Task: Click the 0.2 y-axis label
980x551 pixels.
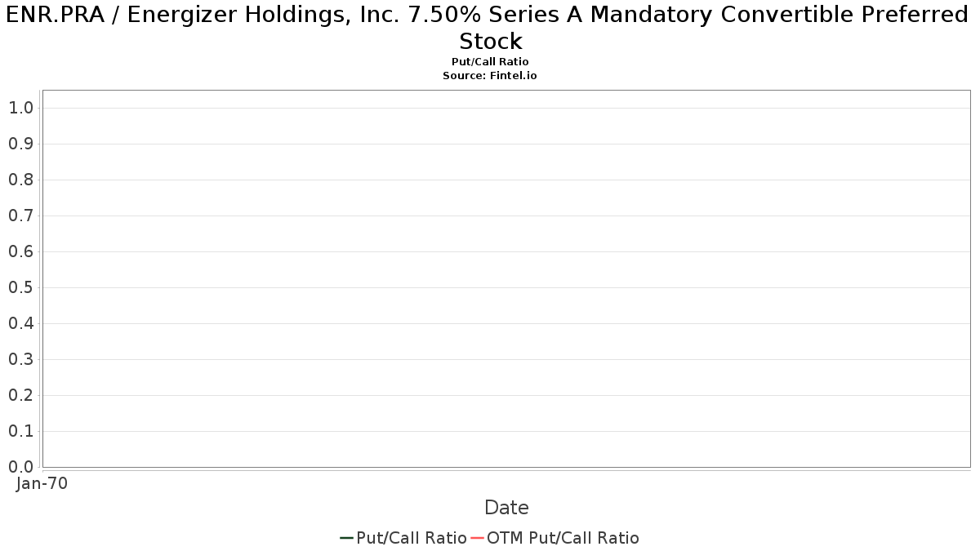Action: (x=21, y=395)
